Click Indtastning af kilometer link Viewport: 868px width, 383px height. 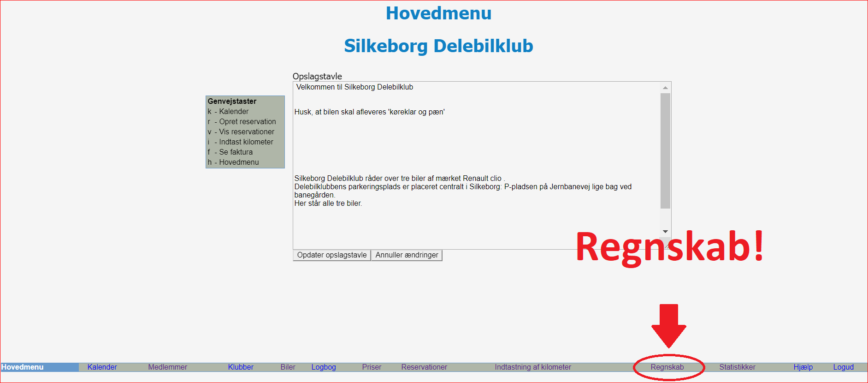click(533, 367)
